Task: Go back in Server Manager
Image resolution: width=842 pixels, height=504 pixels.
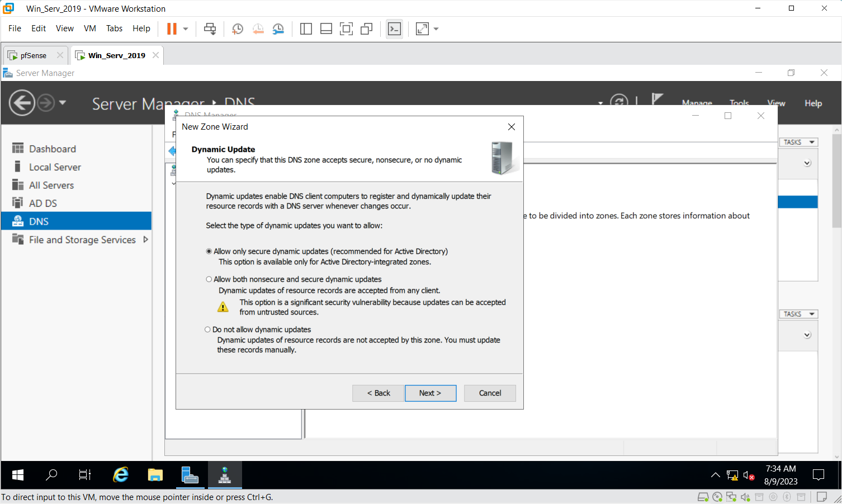Action: (x=22, y=103)
